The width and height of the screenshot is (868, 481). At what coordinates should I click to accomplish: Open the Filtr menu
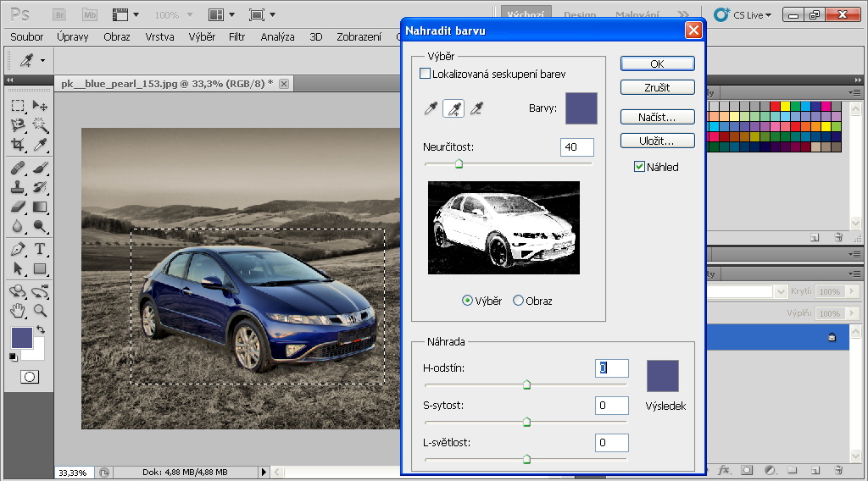point(236,36)
